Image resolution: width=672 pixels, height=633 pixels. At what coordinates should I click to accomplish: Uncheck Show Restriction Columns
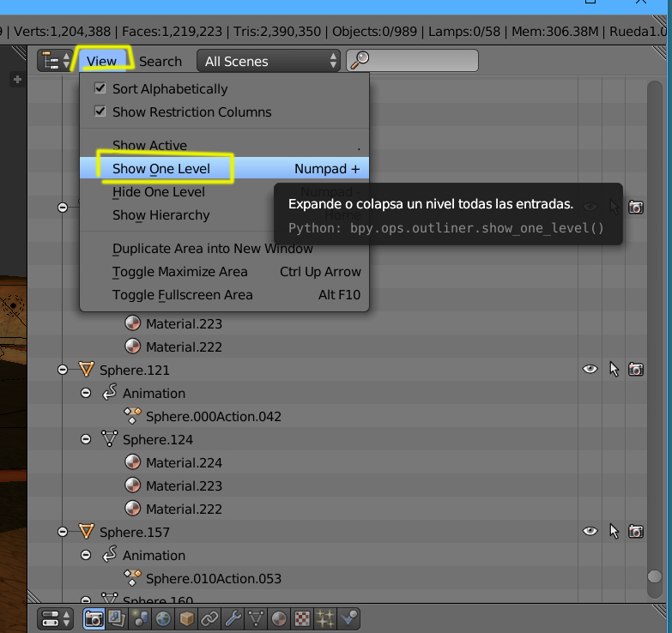tap(100, 112)
